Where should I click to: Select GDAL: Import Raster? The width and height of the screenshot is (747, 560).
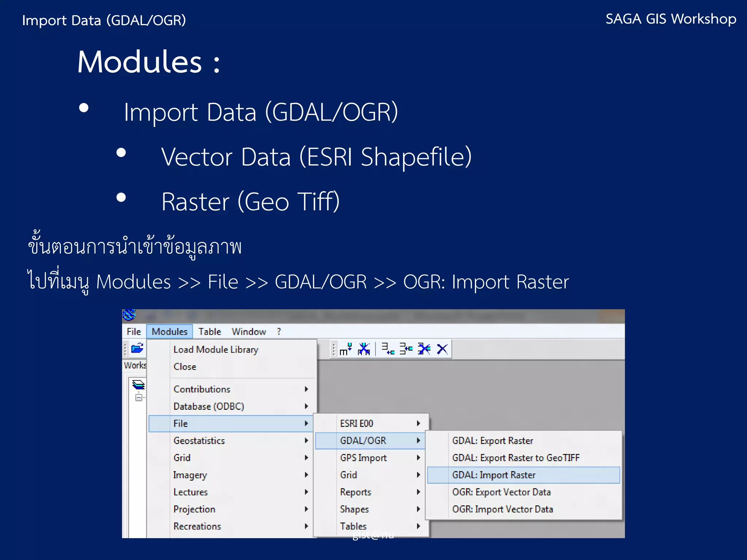pos(523,475)
